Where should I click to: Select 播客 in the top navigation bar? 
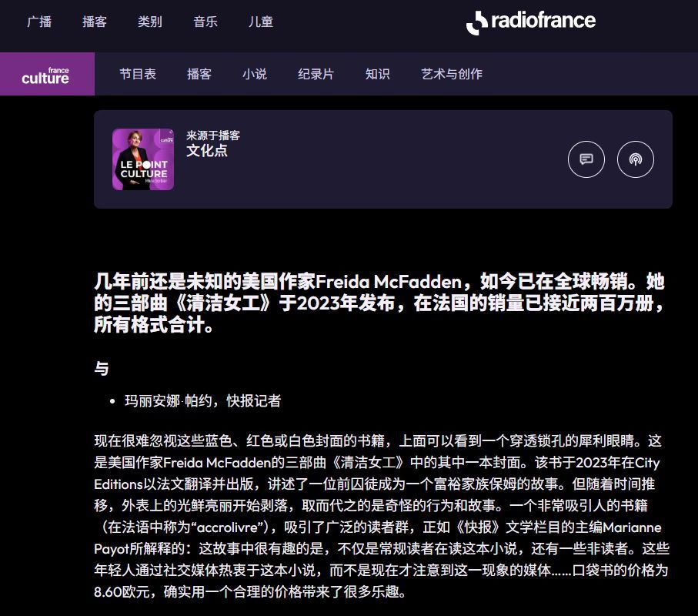(95, 22)
